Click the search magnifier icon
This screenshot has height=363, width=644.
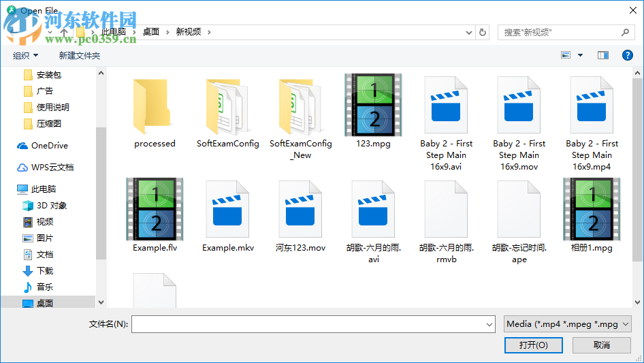[x=625, y=32]
